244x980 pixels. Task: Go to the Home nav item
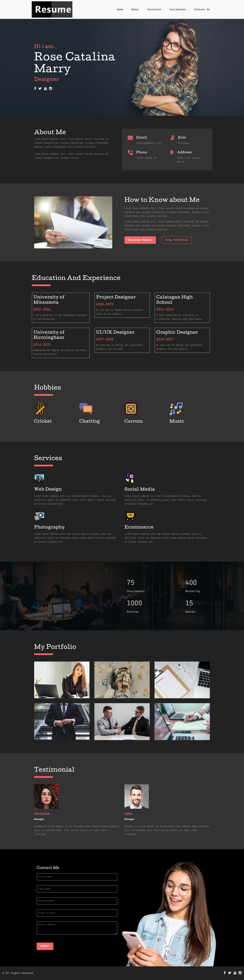tap(120, 9)
